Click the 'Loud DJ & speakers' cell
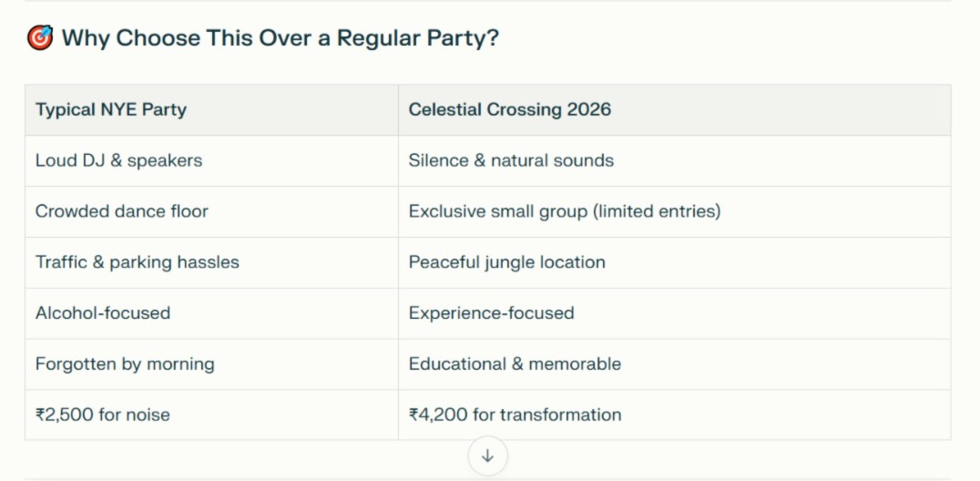Image resolution: width=980 pixels, height=481 pixels. [119, 161]
